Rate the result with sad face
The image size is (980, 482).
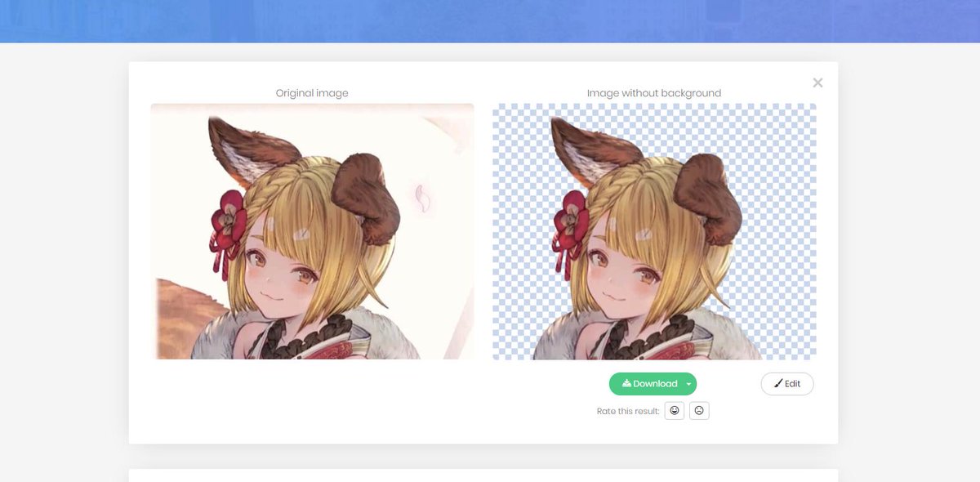(x=699, y=411)
